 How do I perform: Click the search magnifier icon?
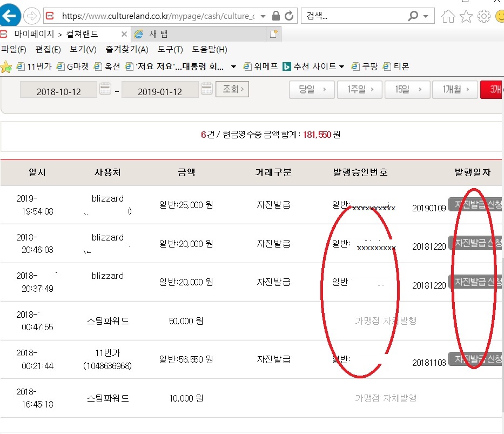pos(413,16)
